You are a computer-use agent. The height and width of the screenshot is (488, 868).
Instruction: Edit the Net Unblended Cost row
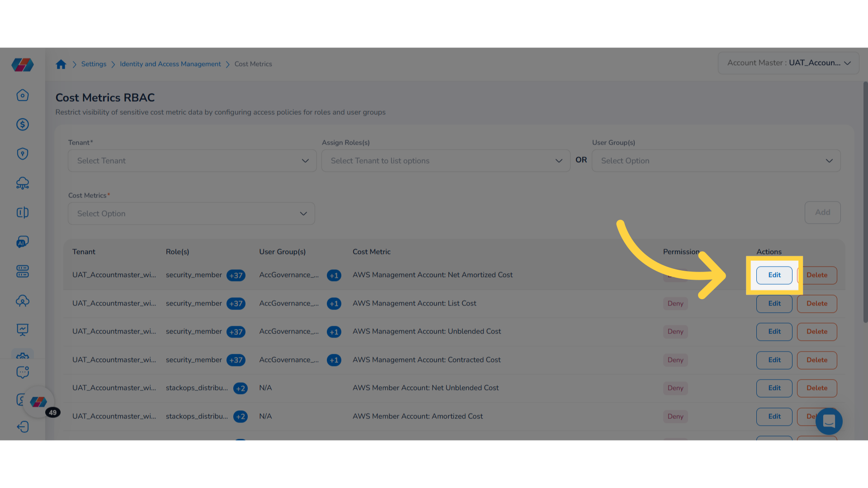pyautogui.click(x=774, y=388)
